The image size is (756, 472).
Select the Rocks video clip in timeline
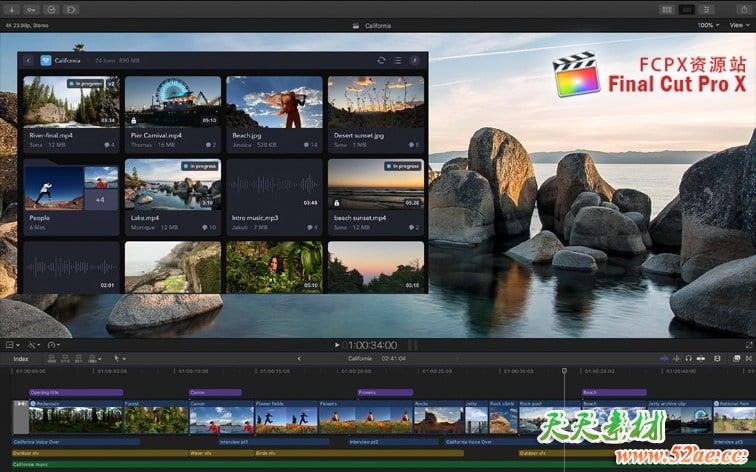click(x=439, y=417)
